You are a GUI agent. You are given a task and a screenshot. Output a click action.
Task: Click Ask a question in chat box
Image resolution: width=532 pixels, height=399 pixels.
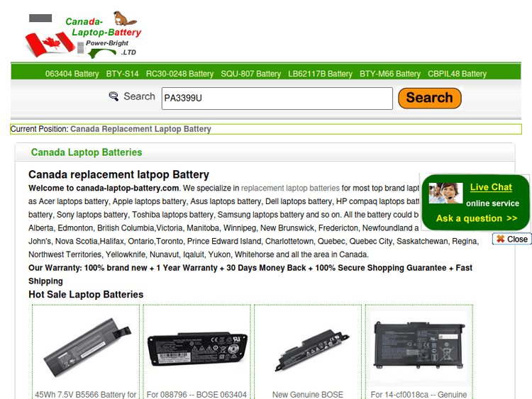tap(477, 218)
